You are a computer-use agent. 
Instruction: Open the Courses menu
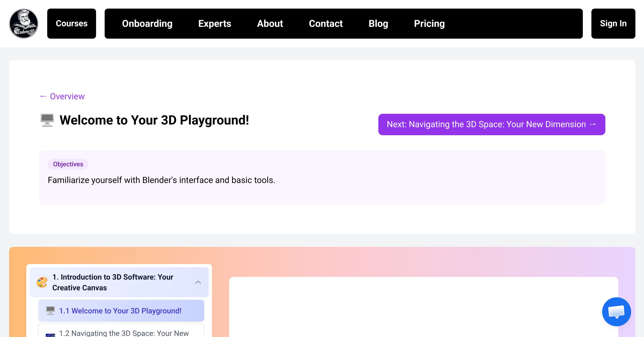[x=72, y=24]
